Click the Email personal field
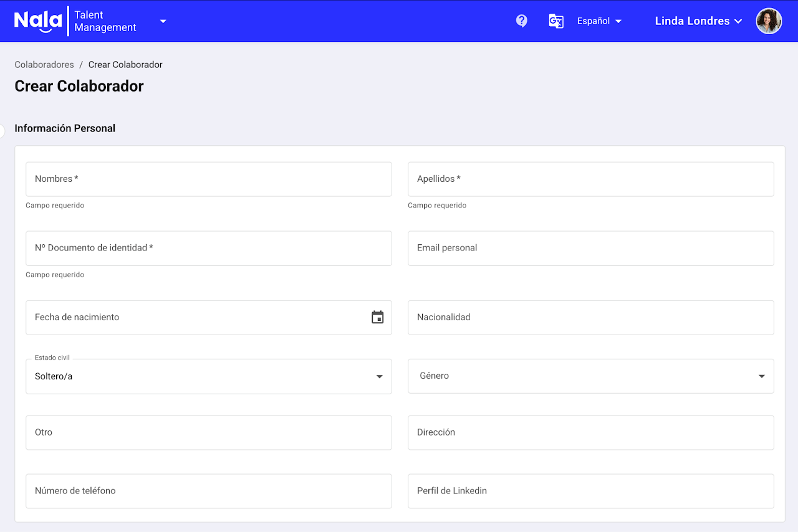 point(590,249)
